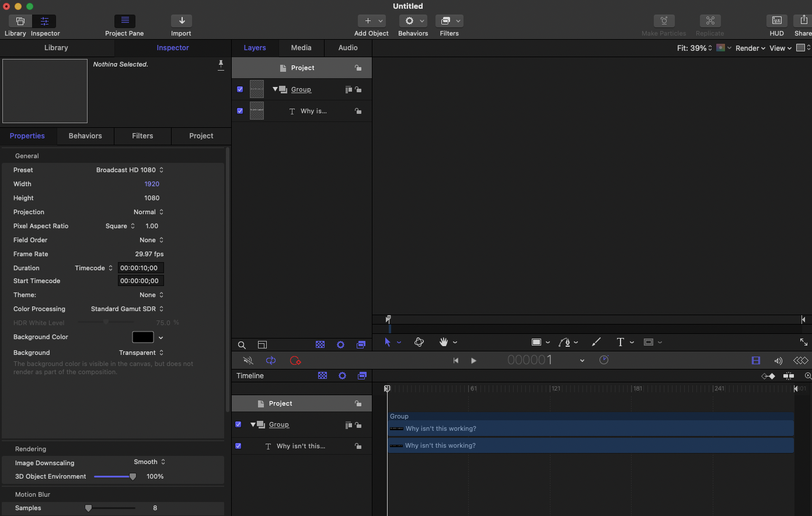The width and height of the screenshot is (812, 516).
Task: Select the Pan hand tool
Action: pyautogui.click(x=444, y=343)
